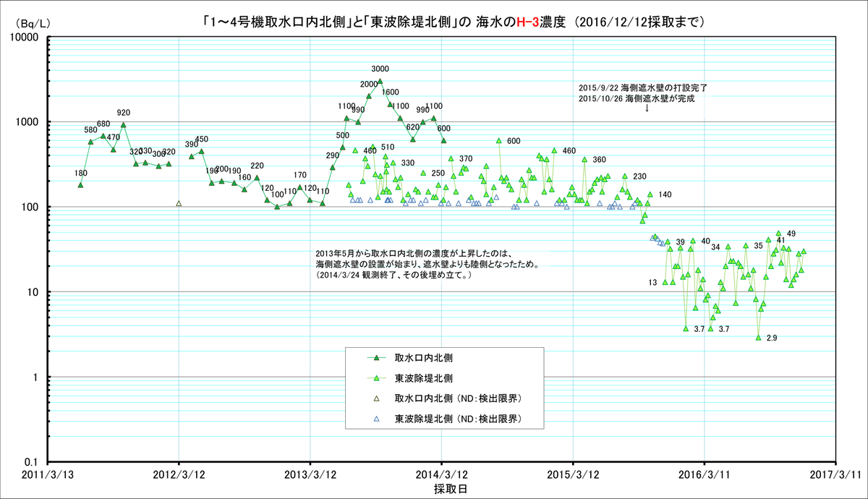Click the 360 data label

[x=600, y=160]
